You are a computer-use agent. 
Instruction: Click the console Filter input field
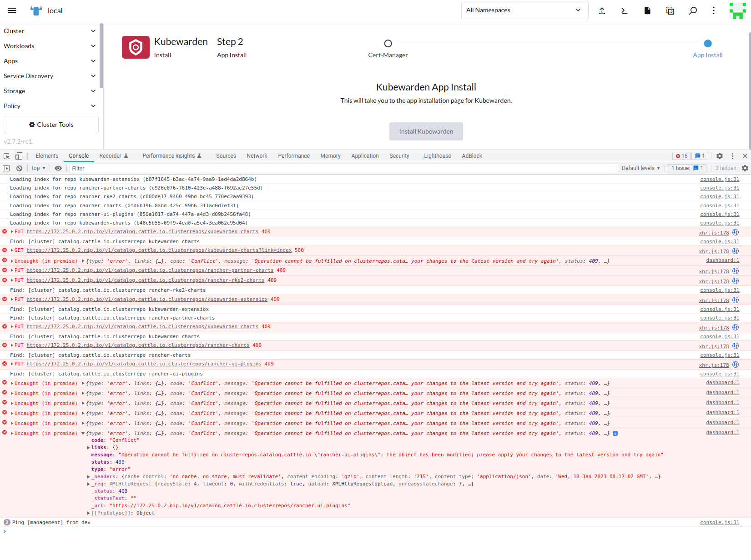pyautogui.click(x=182, y=168)
